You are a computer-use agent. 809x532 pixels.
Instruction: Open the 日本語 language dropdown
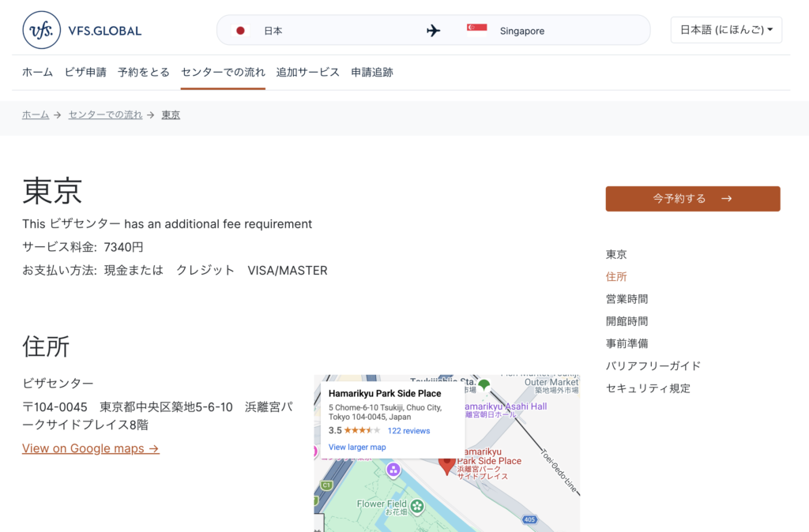coord(726,30)
